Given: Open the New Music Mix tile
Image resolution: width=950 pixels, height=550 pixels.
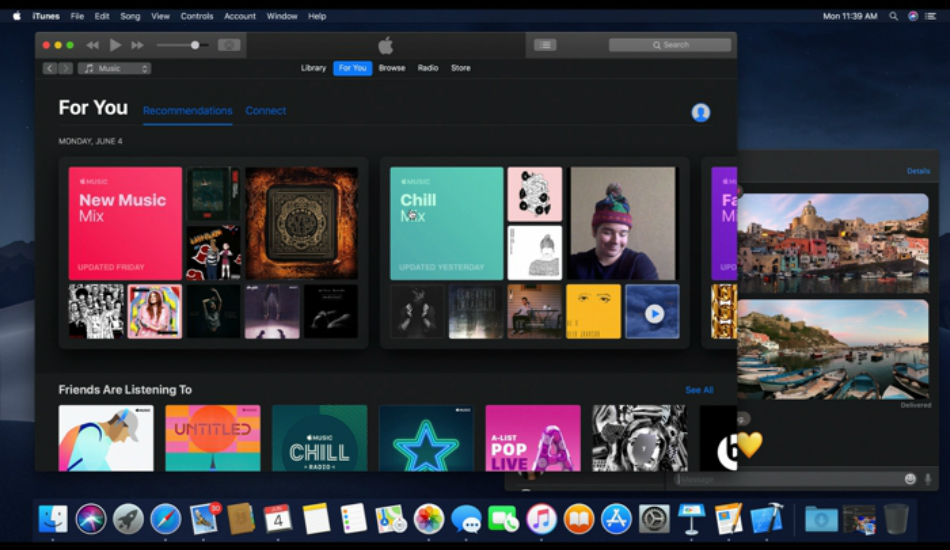Looking at the screenshot, I should coord(125,224).
